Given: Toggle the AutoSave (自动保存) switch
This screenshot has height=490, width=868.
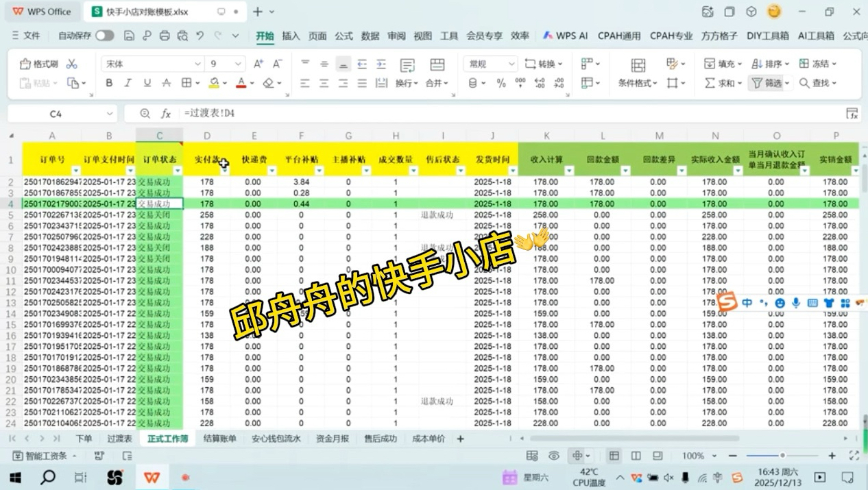Looking at the screenshot, I should click(x=104, y=36).
